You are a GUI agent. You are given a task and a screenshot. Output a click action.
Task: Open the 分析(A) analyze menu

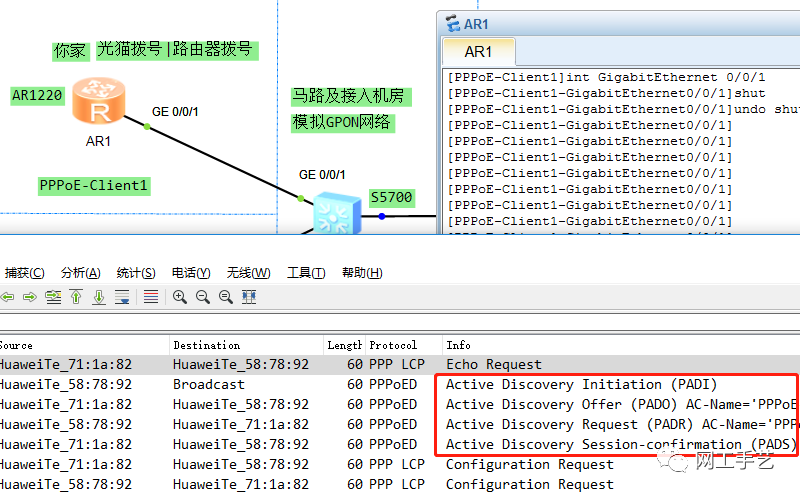[x=81, y=273]
